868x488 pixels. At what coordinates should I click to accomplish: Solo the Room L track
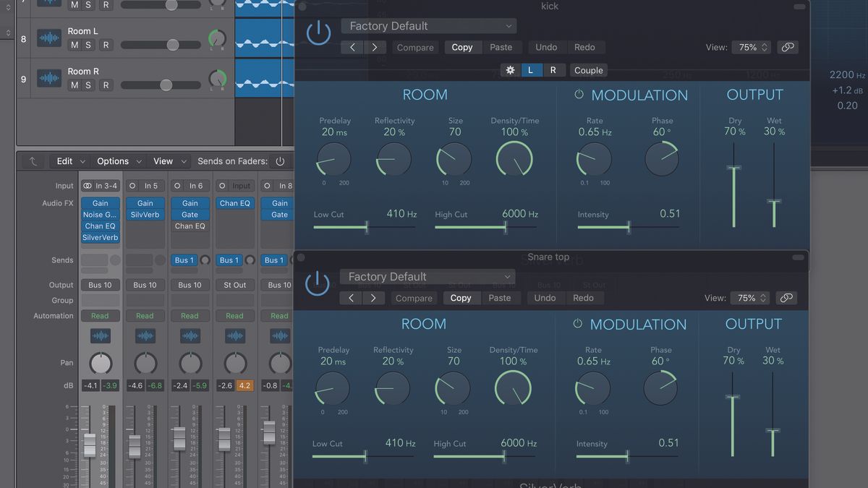(90, 45)
